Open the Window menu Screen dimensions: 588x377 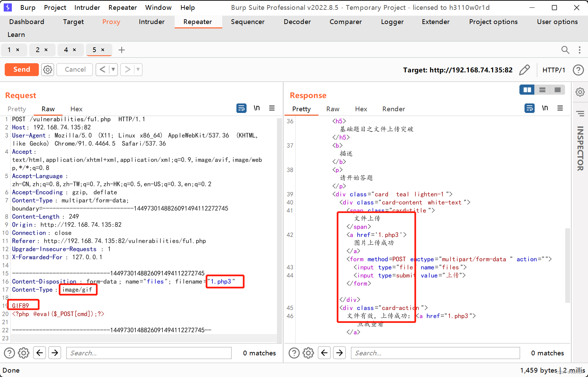(158, 7)
